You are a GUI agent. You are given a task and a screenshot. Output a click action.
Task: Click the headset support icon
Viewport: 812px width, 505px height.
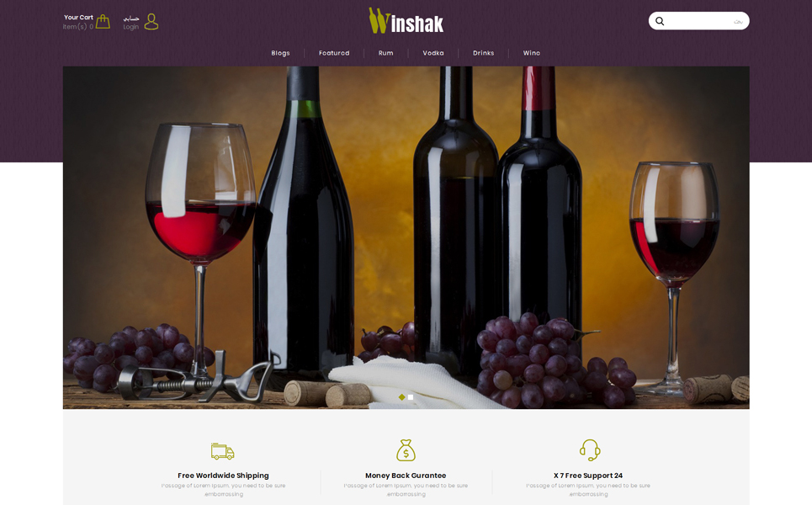[x=589, y=450]
